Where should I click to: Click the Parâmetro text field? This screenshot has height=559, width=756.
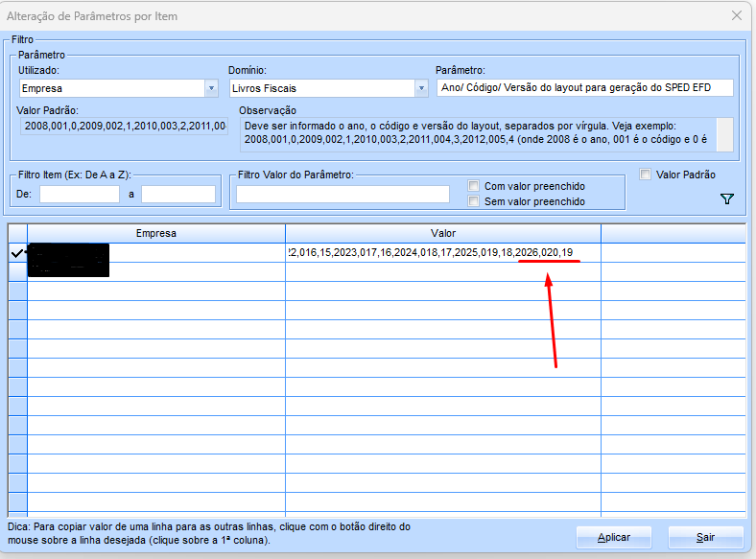(584, 88)
